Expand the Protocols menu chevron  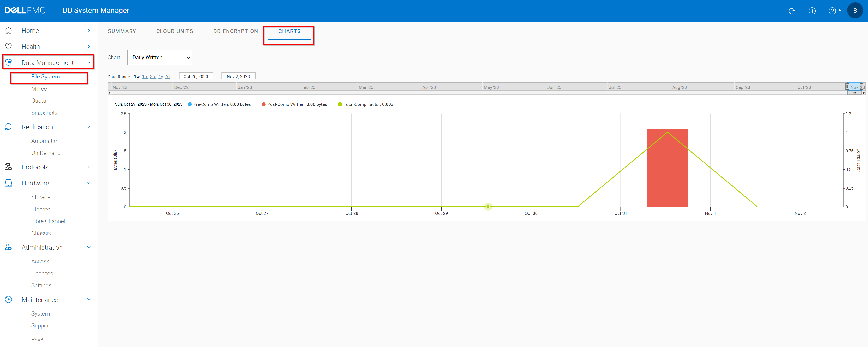pos(89,167)
